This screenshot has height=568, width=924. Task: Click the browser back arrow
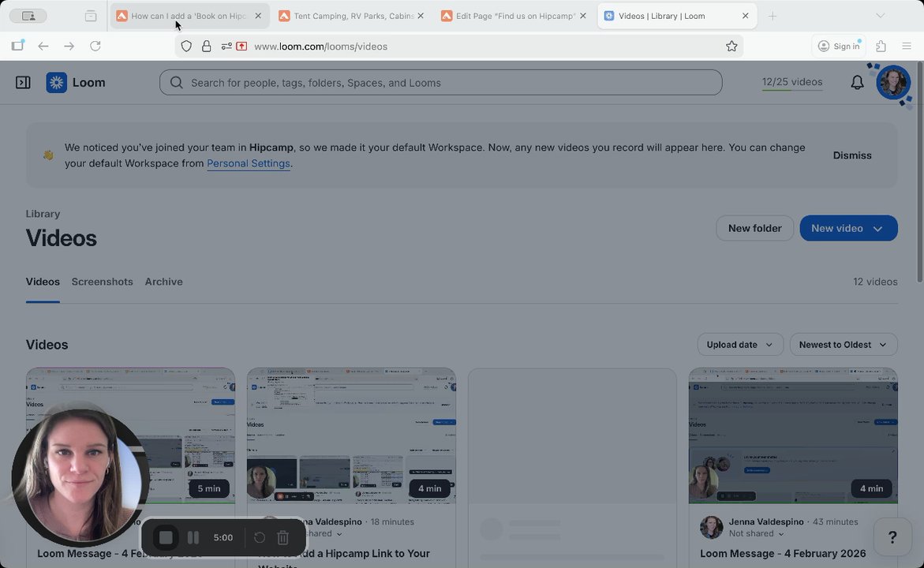pyautogui.click(x=43, y=46)
